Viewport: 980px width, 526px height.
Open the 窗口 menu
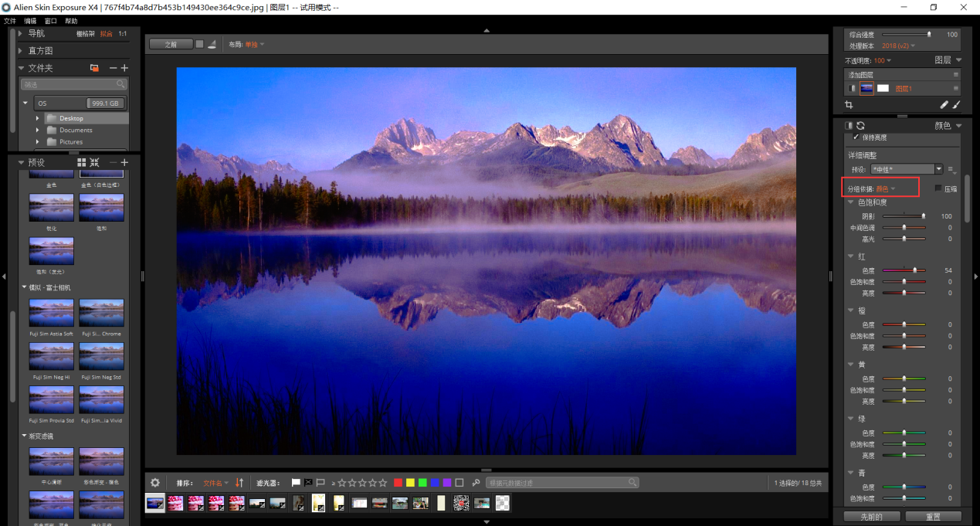coord(51,21)
